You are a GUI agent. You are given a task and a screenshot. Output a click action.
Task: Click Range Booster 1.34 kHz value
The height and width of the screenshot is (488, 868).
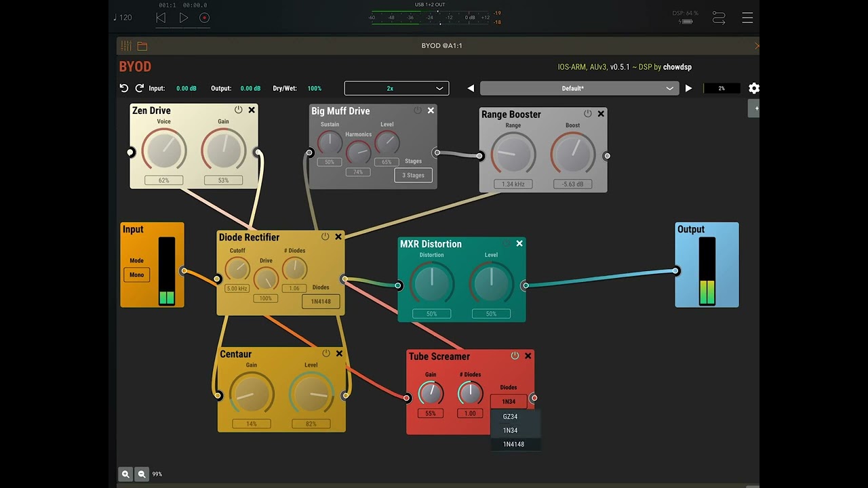pyautogui.click(x=513, y=184)
